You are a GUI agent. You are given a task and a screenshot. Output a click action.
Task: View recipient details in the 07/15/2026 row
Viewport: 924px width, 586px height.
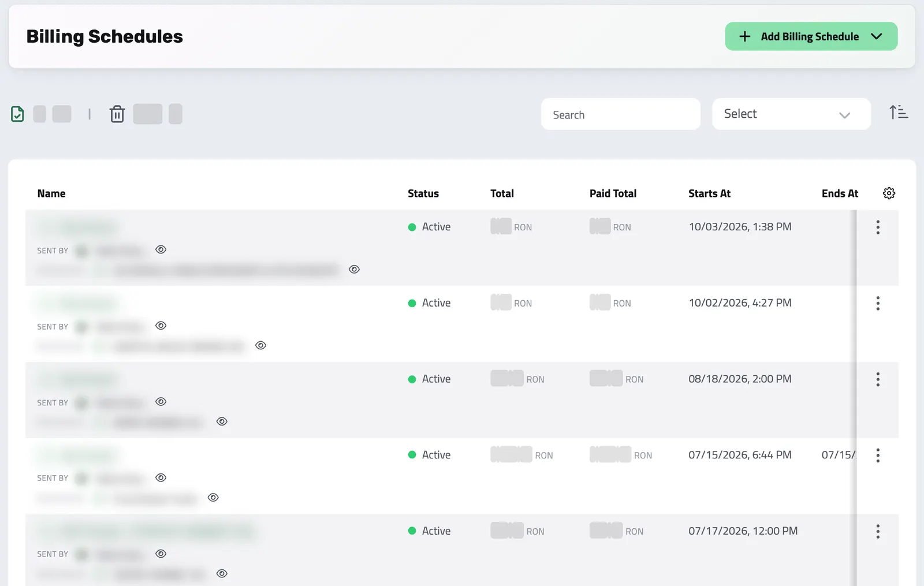(x=213, y=497)
